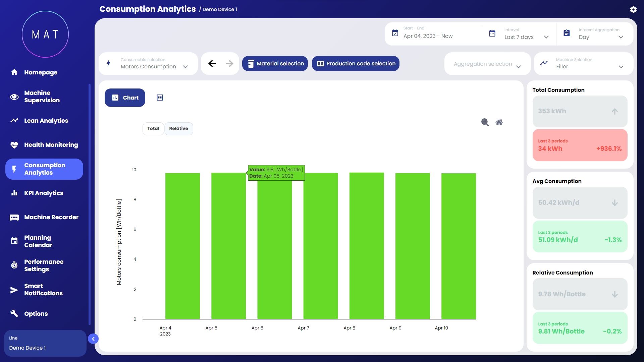This screenshot has width=644, height=362.
Task: Click the Material selection button
Action: [275, 64]
